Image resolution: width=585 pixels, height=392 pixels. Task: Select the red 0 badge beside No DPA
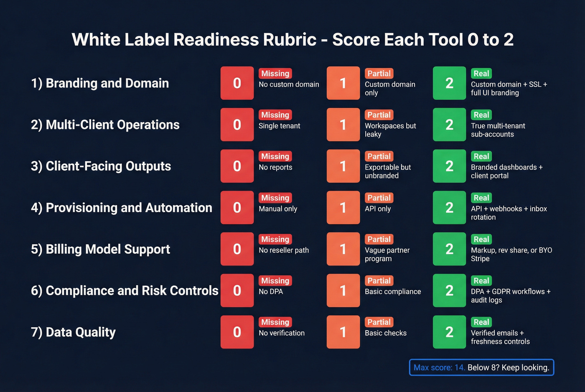click(x=237, y=291)
